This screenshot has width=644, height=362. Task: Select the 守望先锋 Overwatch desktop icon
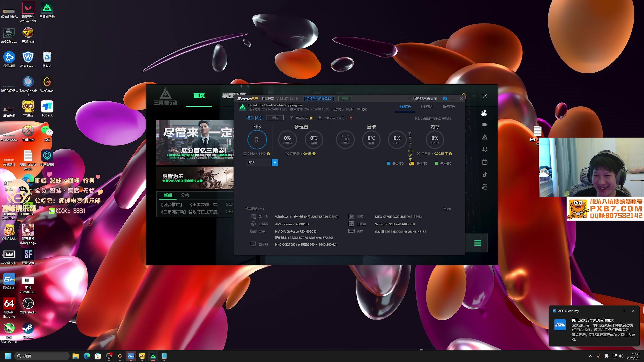pyautogui.click(x=28, y=133)
